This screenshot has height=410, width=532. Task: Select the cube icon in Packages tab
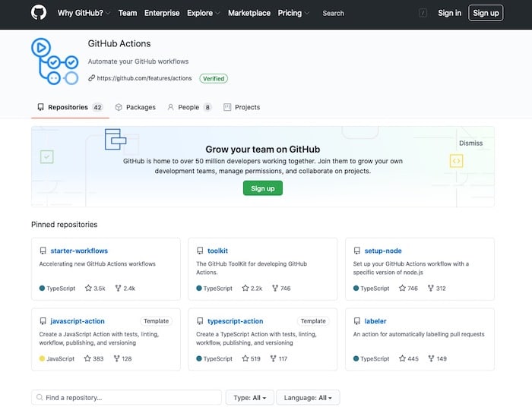119,107
